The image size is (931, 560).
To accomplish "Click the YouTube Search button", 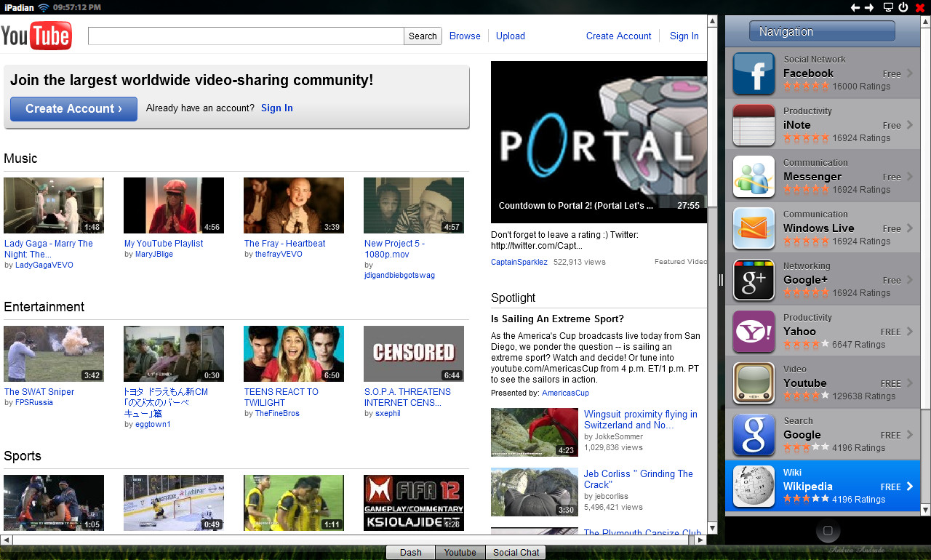I will pos(423,36).
